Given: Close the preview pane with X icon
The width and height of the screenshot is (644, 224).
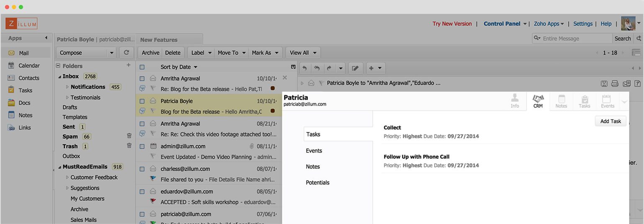Looking at the screenshot, I should point(285,78).
